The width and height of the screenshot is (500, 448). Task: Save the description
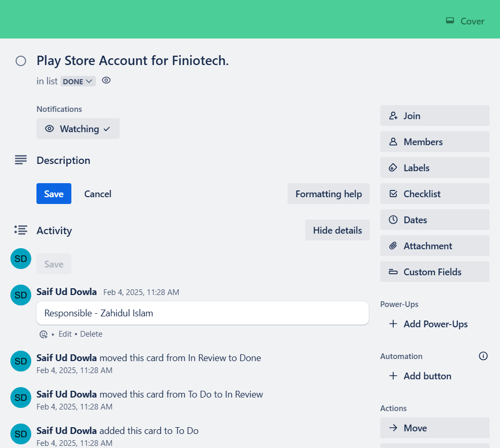tap(54, 194)
